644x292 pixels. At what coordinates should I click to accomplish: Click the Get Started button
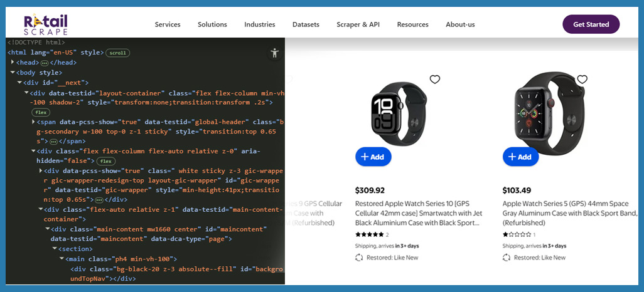(591, 24)
